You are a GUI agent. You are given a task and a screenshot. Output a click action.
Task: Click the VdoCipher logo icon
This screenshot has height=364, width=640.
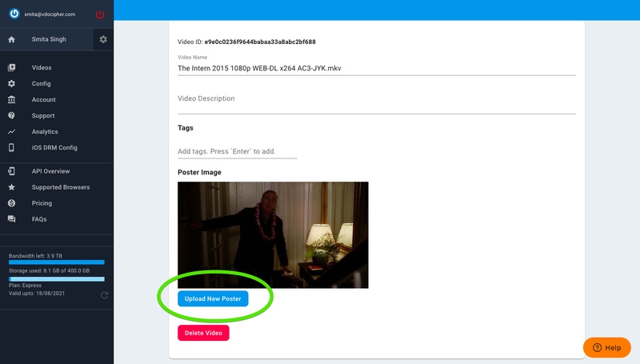coord(14,14)
